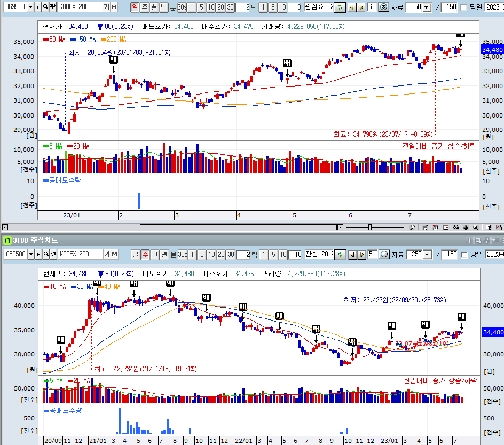Image resolution: width=504 pixels, height=445 pixels.
Task: Click the window export arrow icon in title bar
Action: 478,240
